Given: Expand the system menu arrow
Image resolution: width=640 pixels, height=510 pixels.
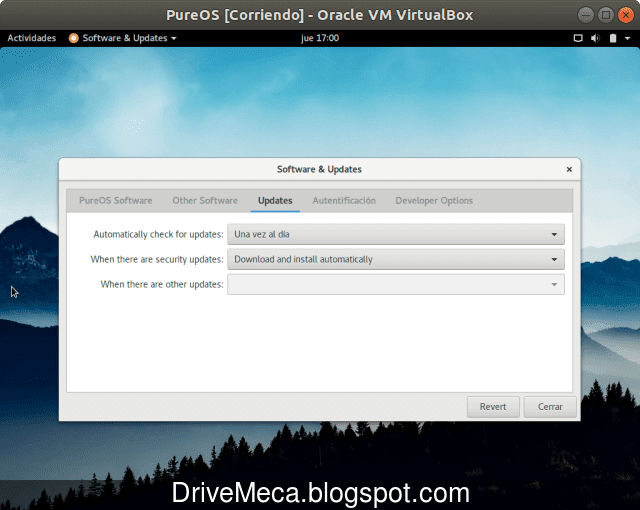Looking at the screenshot, I should click(x=628, y=38).
